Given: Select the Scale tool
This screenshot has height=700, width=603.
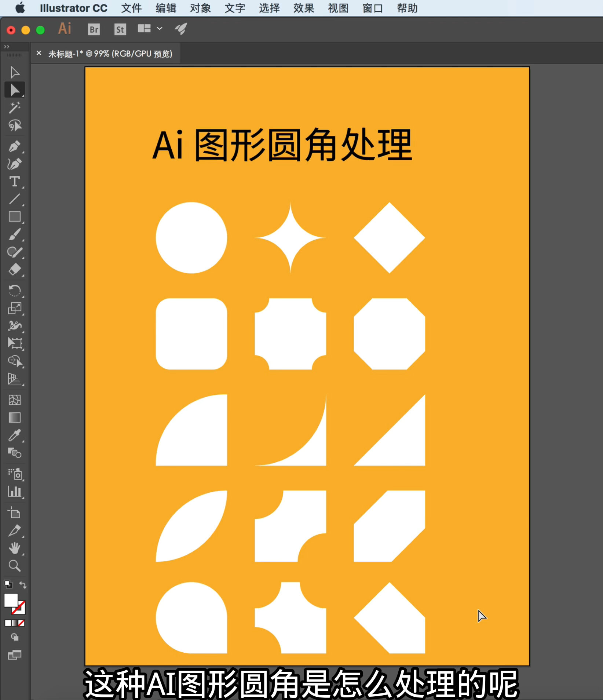Looking at the screenshot, I should coord(15,308).
